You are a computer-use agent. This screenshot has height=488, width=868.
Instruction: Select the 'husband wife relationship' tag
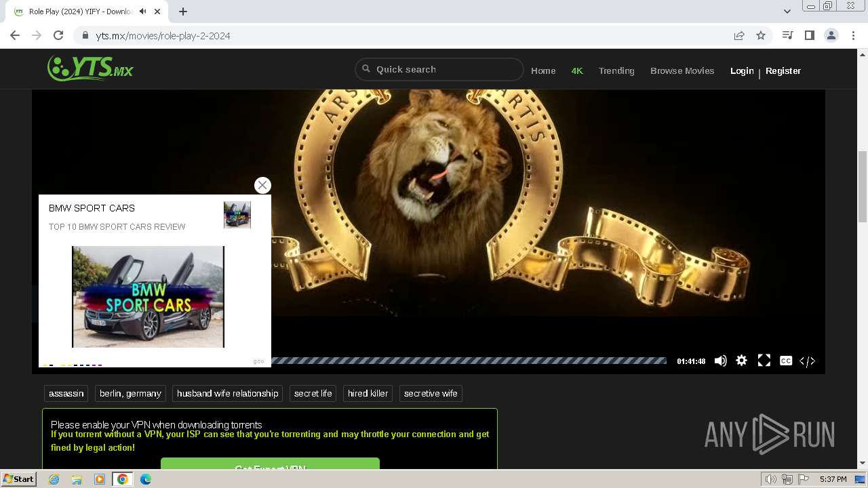[x=228, y=393]
